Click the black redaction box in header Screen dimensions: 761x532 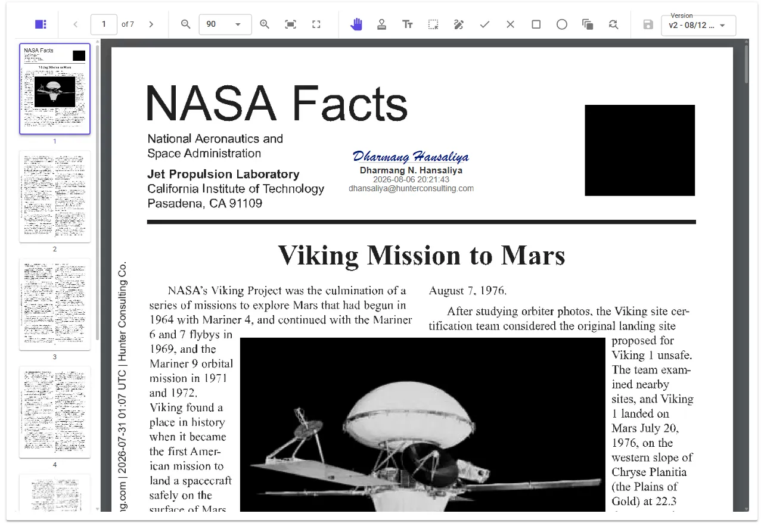click(x=639, y=150)
